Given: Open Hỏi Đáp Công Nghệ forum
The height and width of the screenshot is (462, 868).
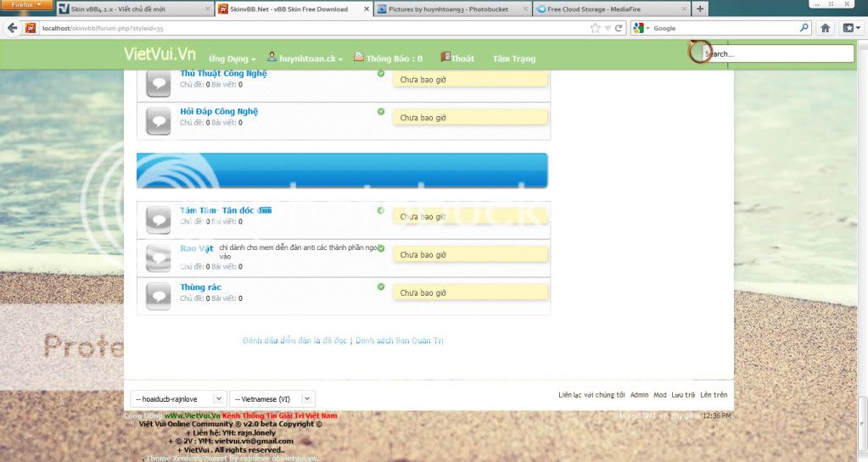Looking at the screenshot, I should pos(219,111).
